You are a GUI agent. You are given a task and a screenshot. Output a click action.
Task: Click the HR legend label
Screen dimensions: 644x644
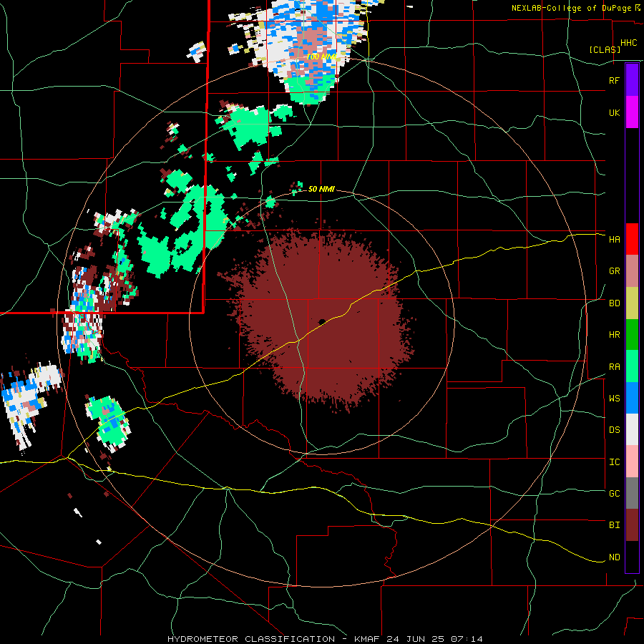tap(615, 335)
